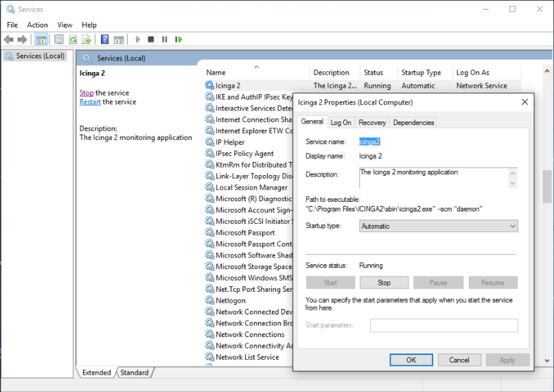Close the Icinga 2 Properties dialog
554x392 pixels.
(524, 102)
